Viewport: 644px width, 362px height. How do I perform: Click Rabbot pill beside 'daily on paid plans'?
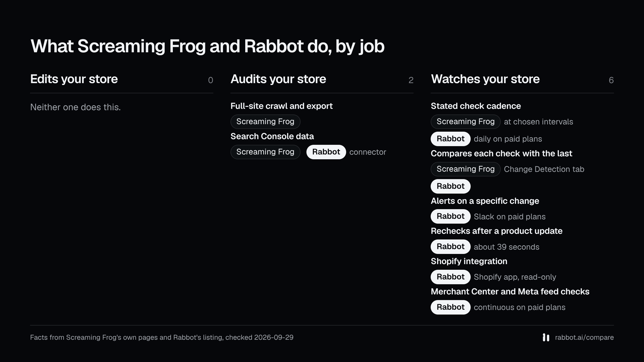(x=451, y=139)
